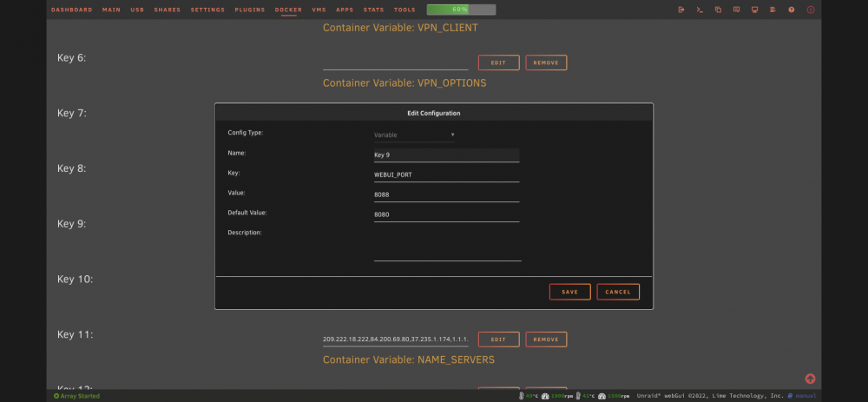Image resolution: width=868 pixels, height=402 pixels.
Task: Switch to the Docker tab
Action: point(288,10)
